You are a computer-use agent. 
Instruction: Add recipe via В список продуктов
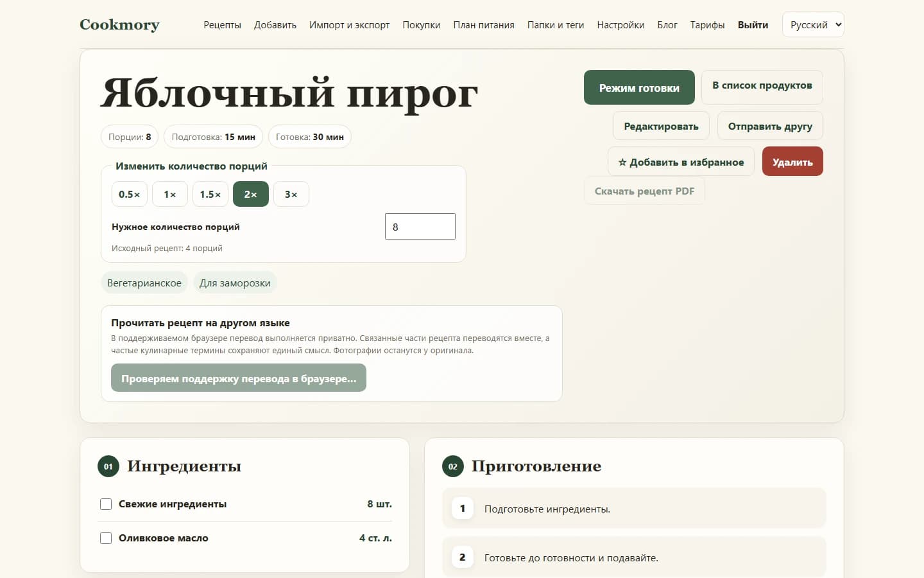point(762,86)
